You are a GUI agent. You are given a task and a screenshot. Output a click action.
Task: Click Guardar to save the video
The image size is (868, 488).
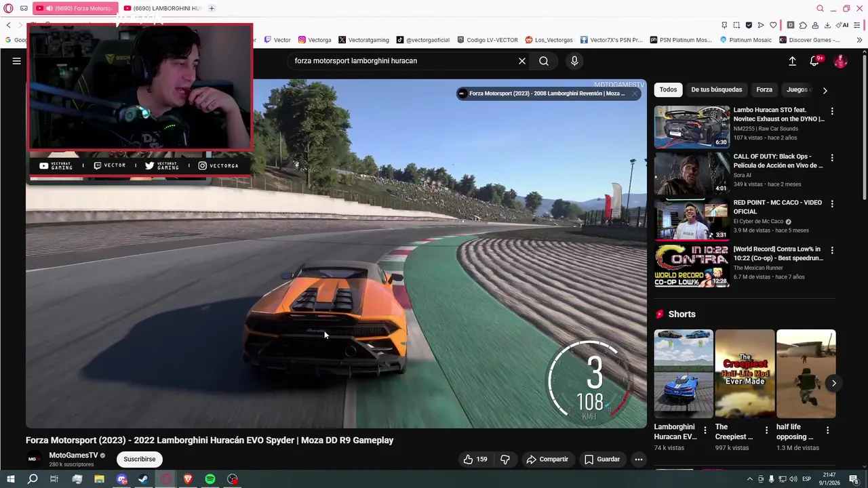point(602,459)
